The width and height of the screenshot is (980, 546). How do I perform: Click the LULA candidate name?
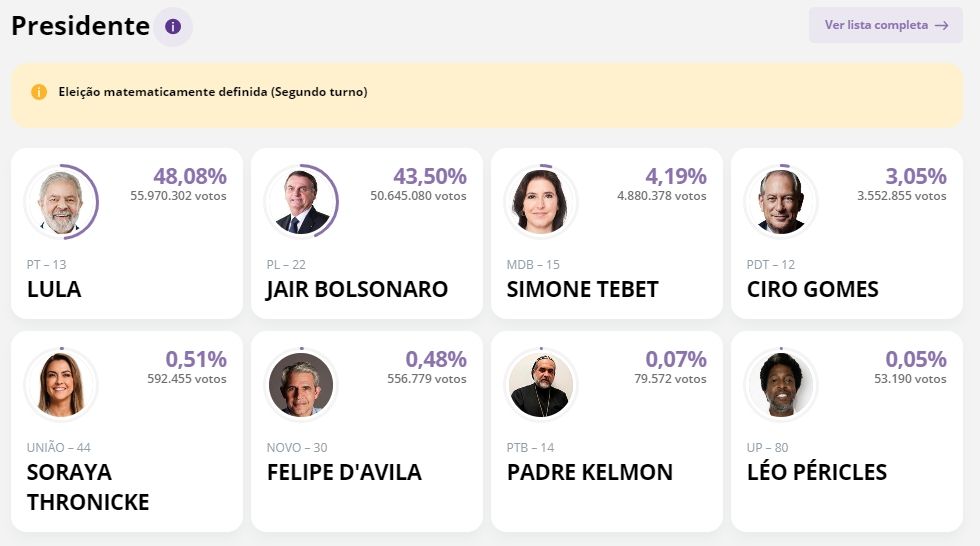point(54,290)
